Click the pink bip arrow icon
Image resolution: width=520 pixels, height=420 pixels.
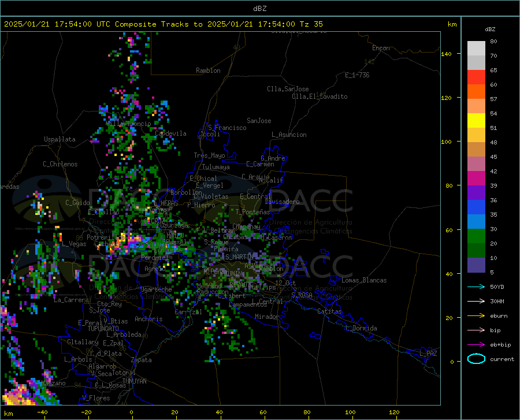pos(476,330)
